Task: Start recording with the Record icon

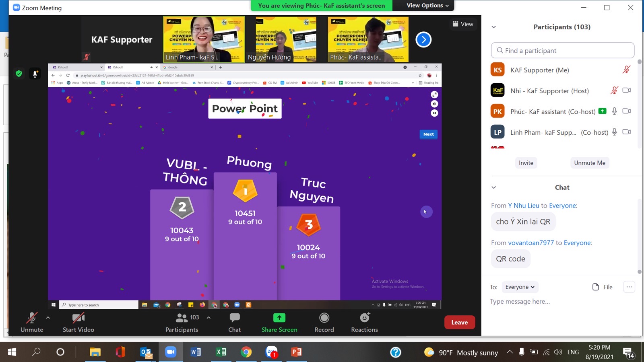Action: pos(324,318)
